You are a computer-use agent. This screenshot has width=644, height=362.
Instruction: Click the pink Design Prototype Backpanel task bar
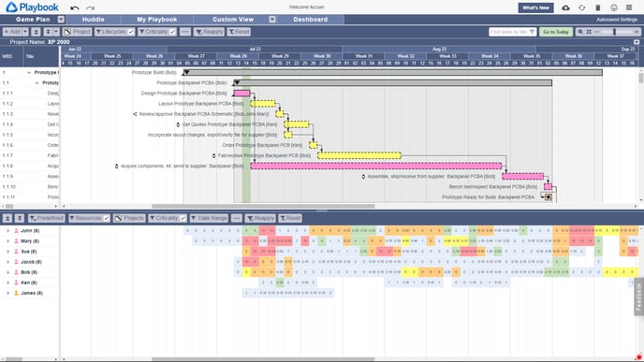(x=241, y=94)
